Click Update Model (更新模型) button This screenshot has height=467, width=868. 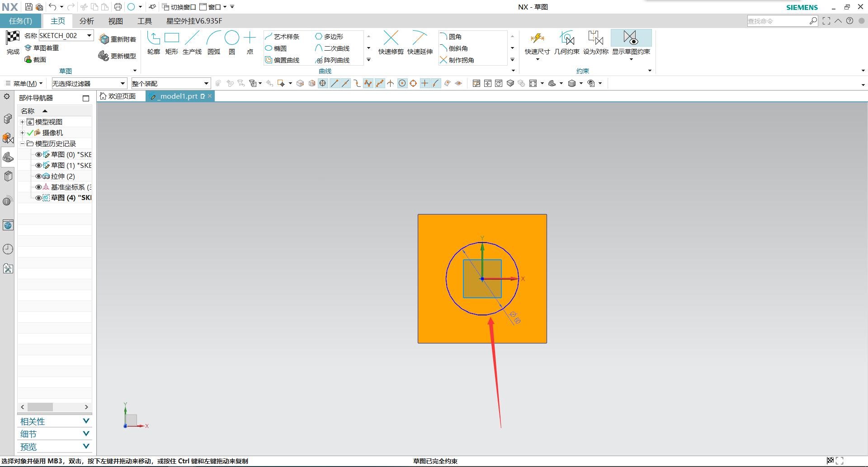pyautogui.click(x=118, y=56)
